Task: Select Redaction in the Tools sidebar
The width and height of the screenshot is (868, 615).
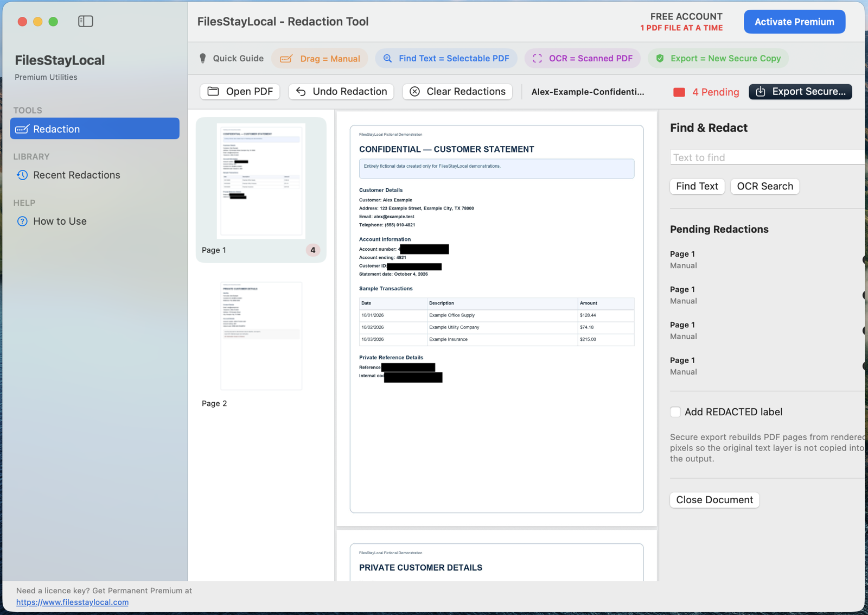Action: (x=95, y=129)
